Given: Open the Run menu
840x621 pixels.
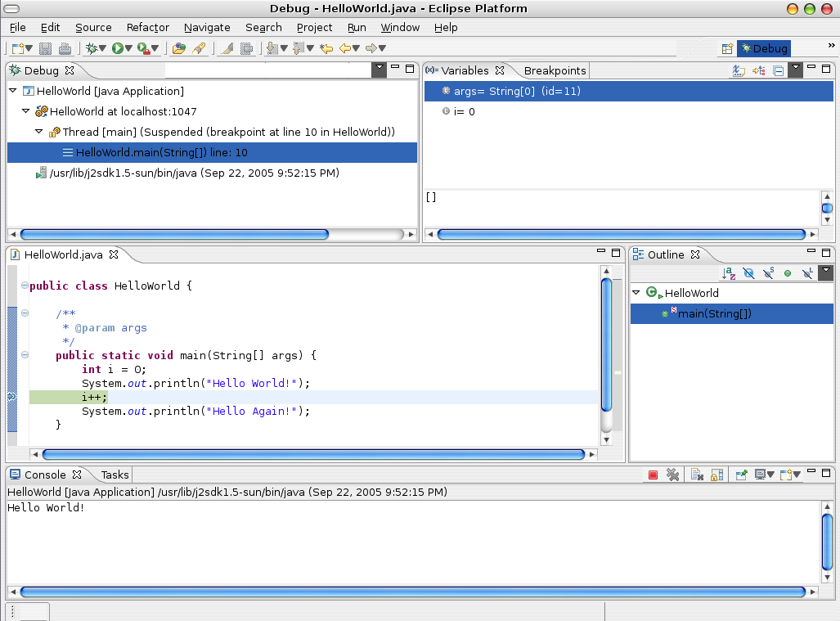Looking at the screenshot, I should click(357, 27).
